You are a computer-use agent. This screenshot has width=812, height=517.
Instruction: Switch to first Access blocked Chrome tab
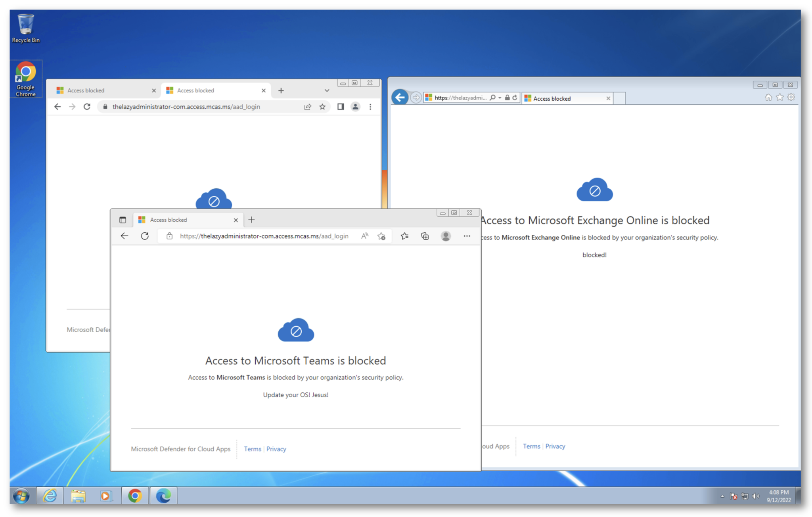tap(104, 90)
